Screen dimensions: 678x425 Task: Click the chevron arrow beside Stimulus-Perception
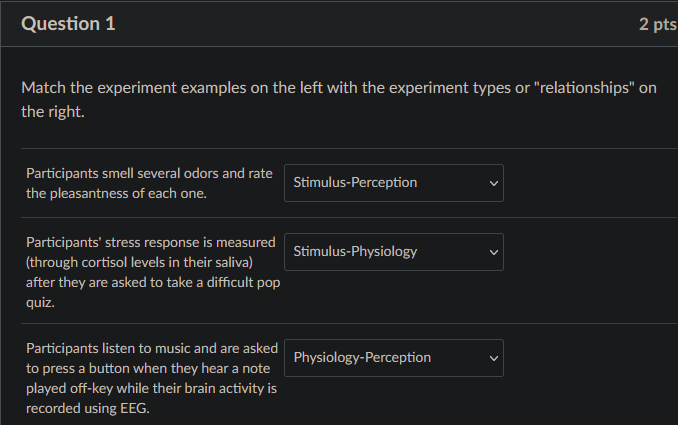pos(493,183)
